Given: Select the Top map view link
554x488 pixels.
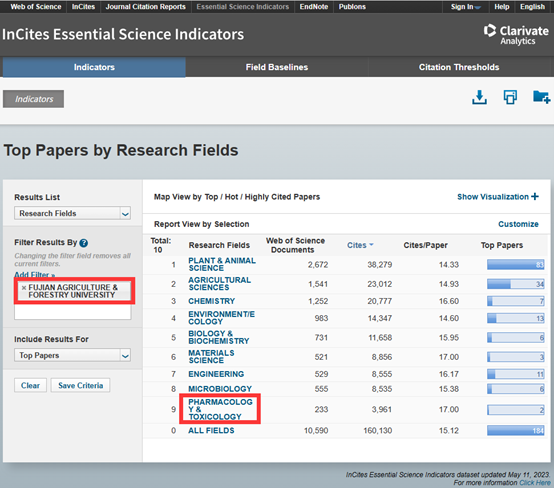Looking at the screenshot, I should [211, 197].
